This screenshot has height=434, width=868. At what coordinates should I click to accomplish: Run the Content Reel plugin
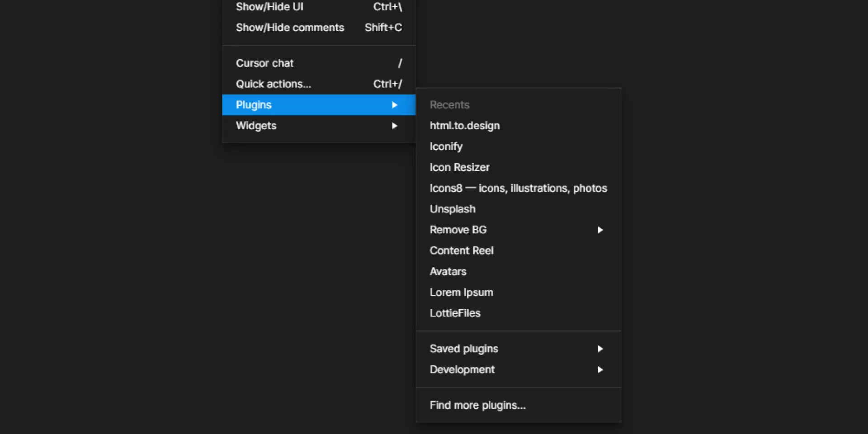click(519, 250)
